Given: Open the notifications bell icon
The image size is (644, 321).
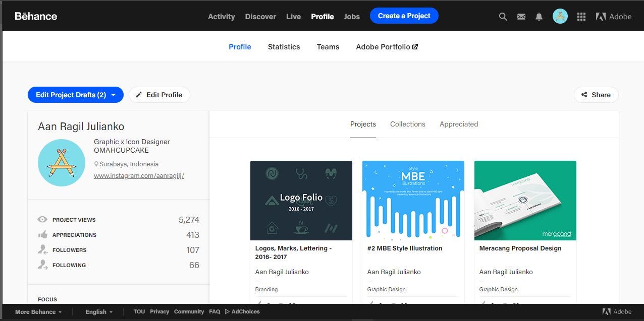Looking at the screenshot, I should (x=539, y=17).
